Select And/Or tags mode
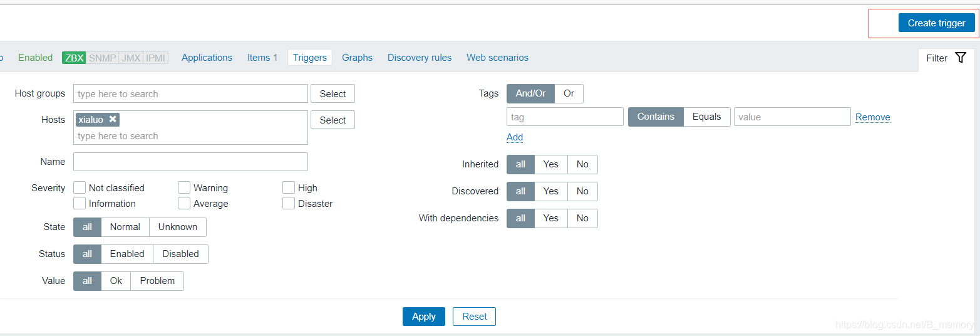The height and width of the screenshot is (336, 980). (530, 93)
